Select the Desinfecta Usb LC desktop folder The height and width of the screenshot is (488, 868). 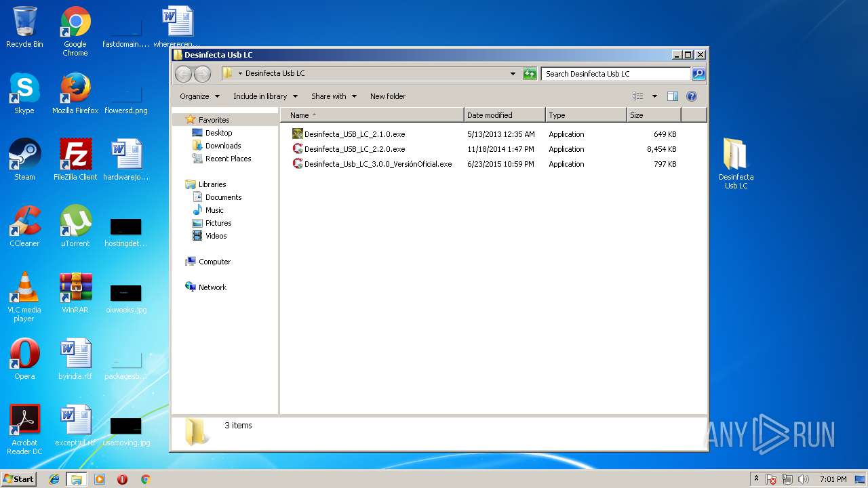(736, 164)
